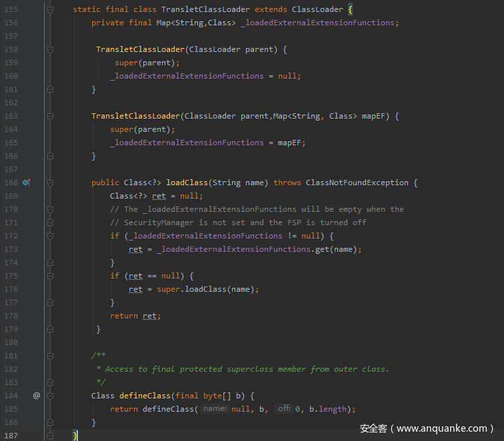
Task: Click the defineClass method name on line 184
Action: pyautogui.click(x=145, y=396)
